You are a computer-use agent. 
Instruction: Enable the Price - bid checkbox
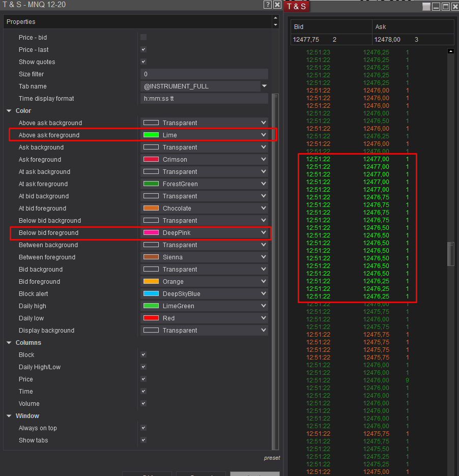pyautogui.click(x=144, y=37)
